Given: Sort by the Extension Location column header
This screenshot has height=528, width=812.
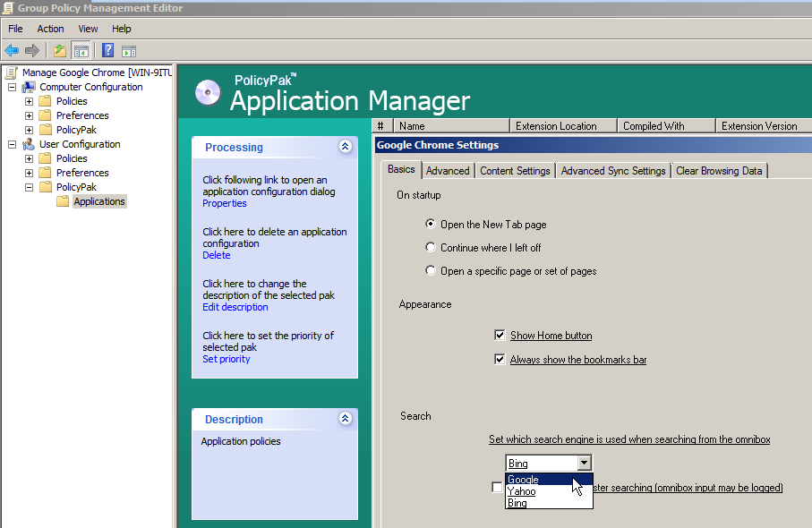Looking at the screenshot, I should coord(563,126).
